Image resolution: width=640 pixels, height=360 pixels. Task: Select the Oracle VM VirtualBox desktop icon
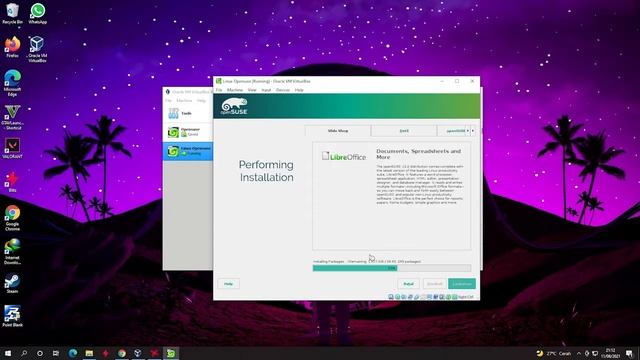(x=37, y=49)
